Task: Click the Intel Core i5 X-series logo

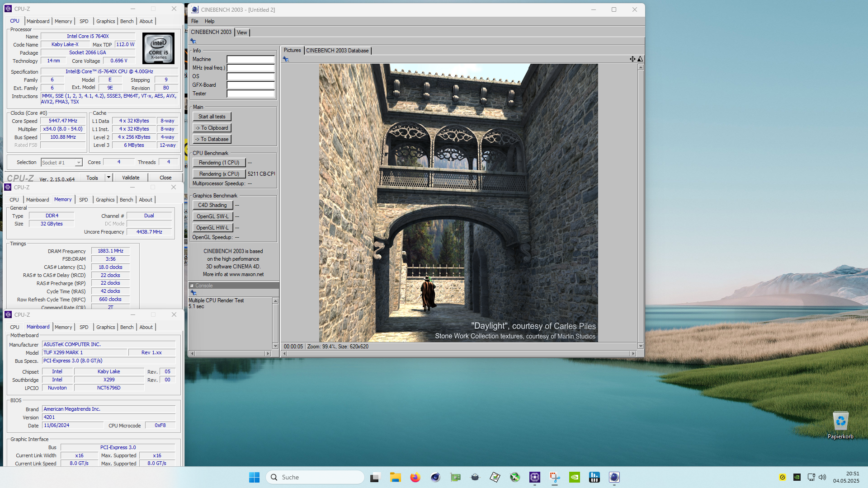Action: (158, 48)
